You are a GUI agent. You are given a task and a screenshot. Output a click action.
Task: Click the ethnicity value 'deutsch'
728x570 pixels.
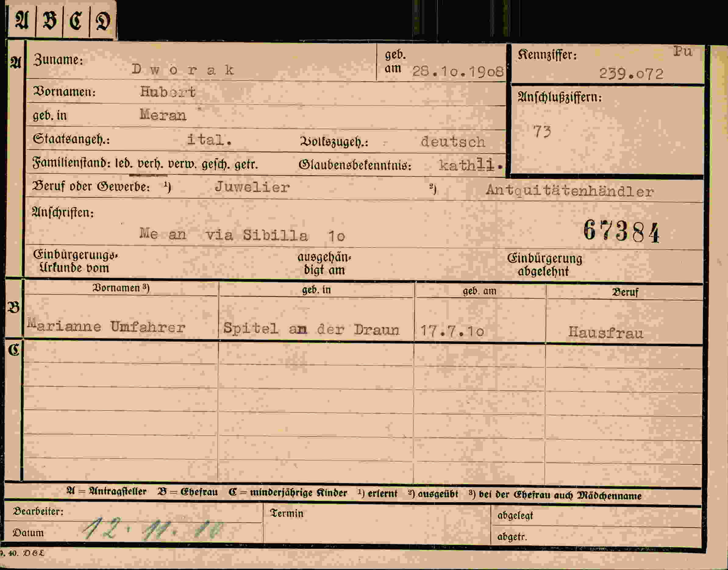point(453,142)
